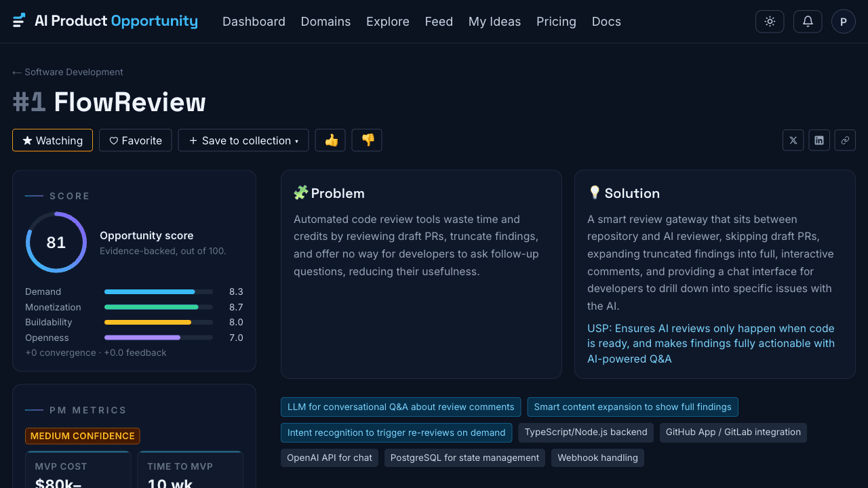868x488 pixels.
Task: Click the Monetization score bar
Action: point(159,307)
